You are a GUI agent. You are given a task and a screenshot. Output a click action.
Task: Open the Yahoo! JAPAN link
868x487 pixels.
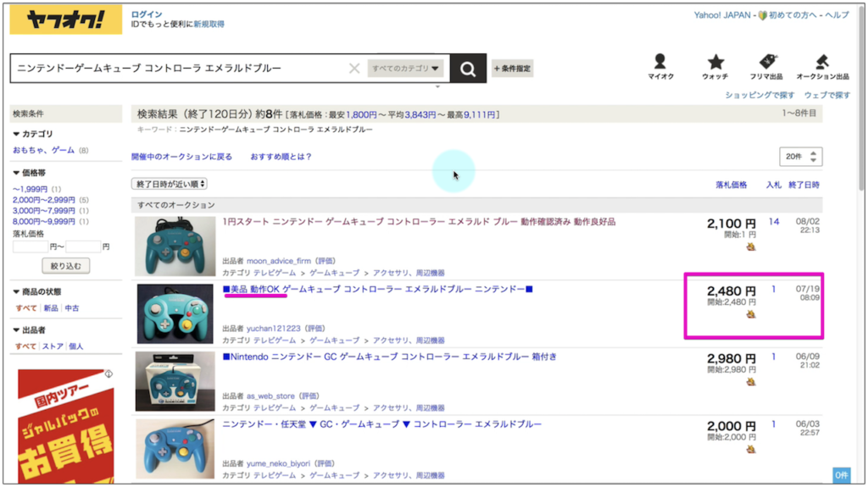click(x=722, y=15)
